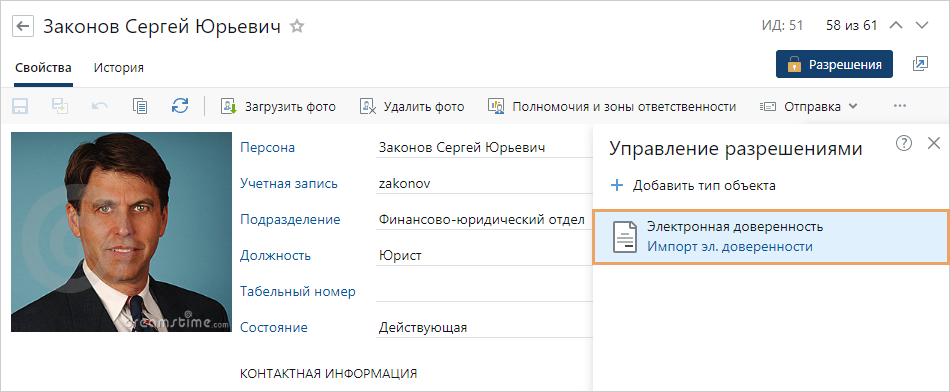Click the Состояние label
The height and width of the screenshot is (392, 950).
pyautogui.click(x=274, y=327)
